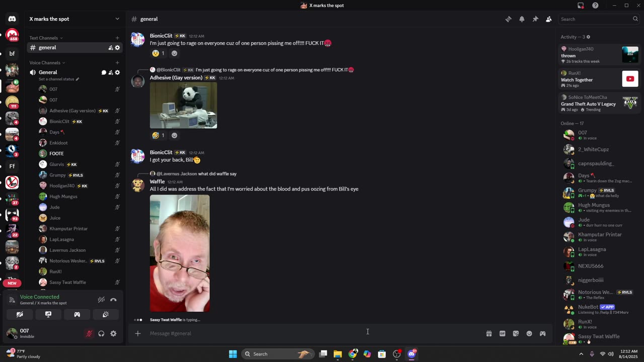Open Activity panel settings gear
644x362 pixels.
pos(588,37)
